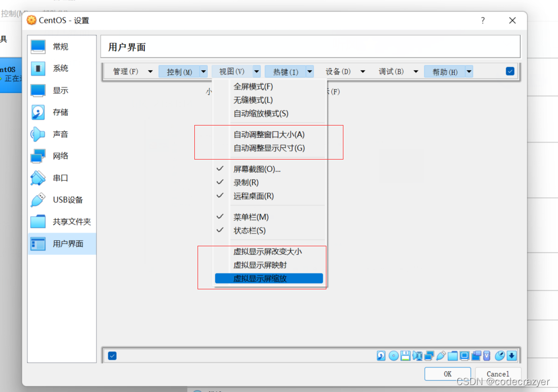Expand the 热键(I) dropdown arrow
Screen dimensions: 558x392
pos(310,71)
